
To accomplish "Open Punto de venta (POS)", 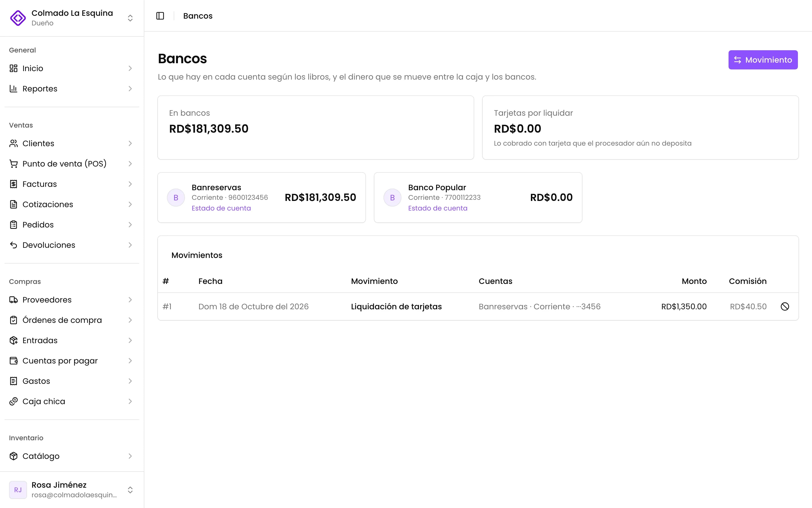I will [72, 164].
